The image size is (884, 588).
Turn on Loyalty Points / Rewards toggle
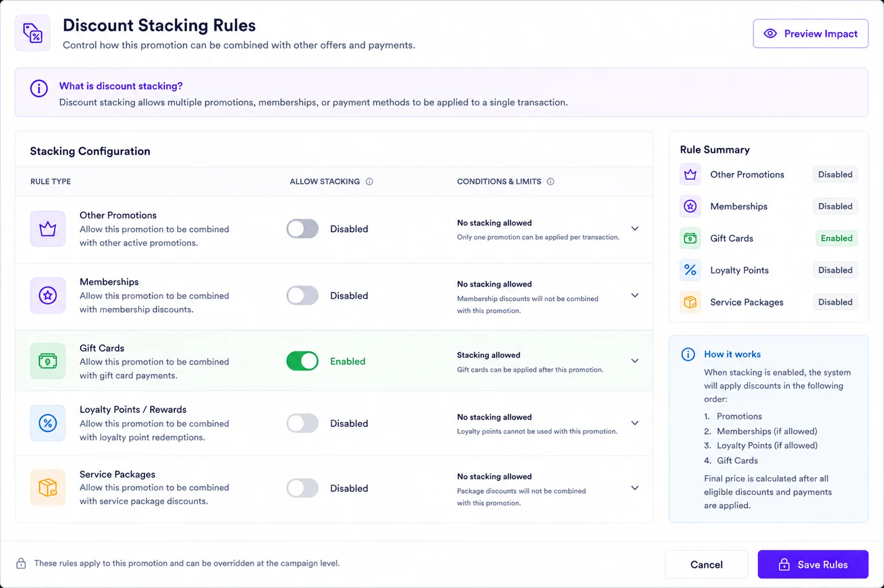(303, 423)
